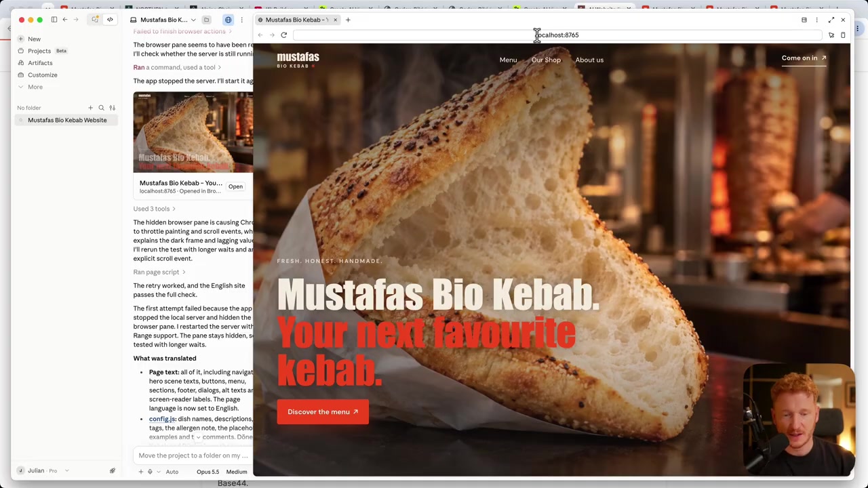Search chats with magnifier icon
The image size is (868, 488).
(102, 108)
